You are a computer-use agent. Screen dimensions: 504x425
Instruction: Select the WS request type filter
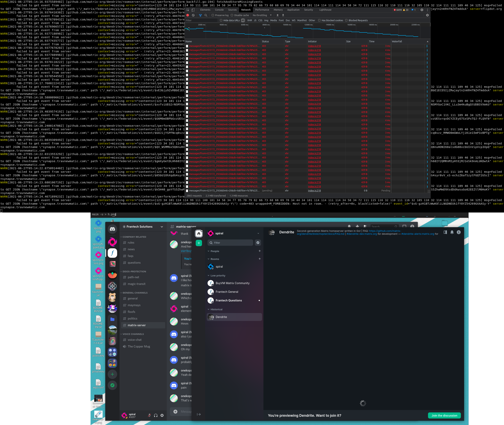[294, 20]
